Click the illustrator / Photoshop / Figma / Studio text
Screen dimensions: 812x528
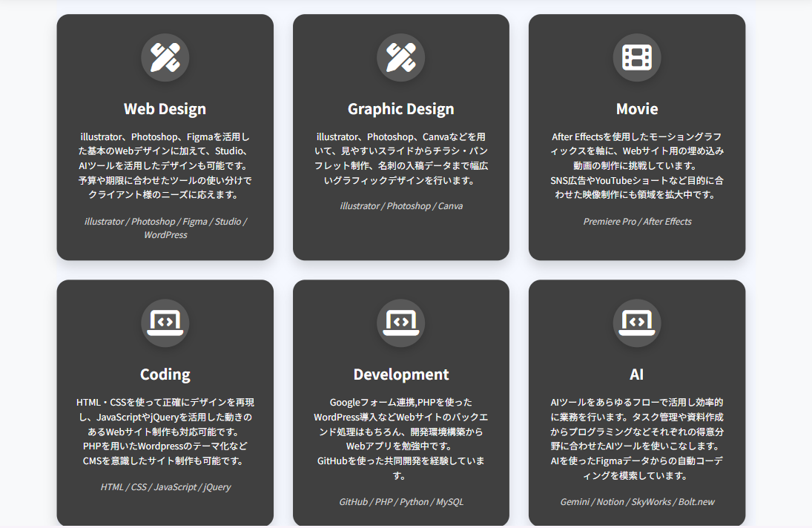click(165, 221)
